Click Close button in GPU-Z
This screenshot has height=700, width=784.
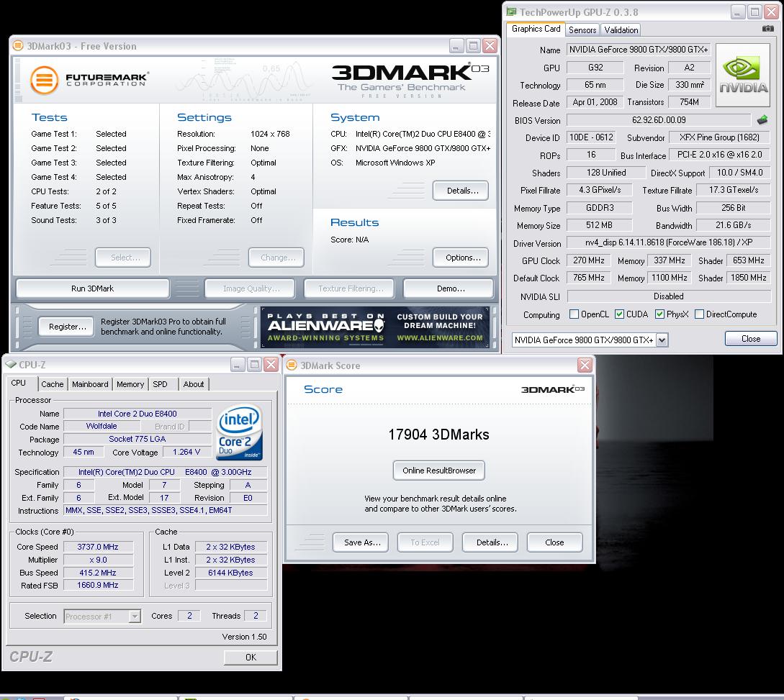coord(751,339)
